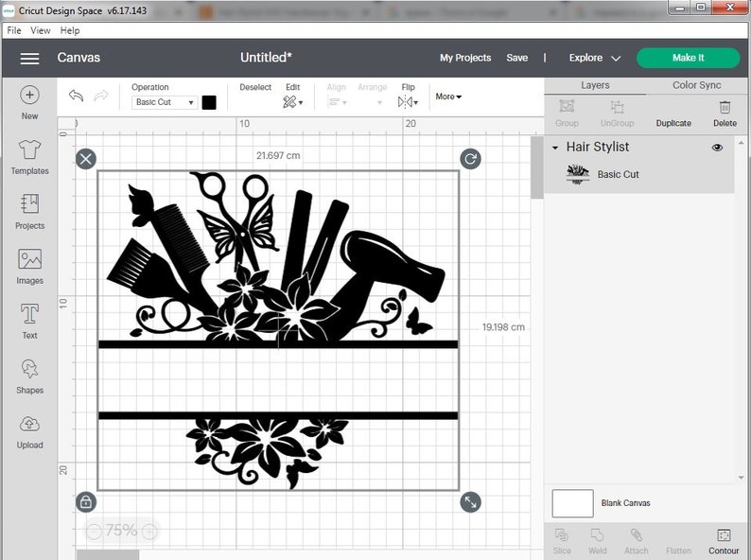Collapse the Hair Stylist layer group
Image resolution: width=751 pixels, height=560 pixels.
(x=555, y=148)
